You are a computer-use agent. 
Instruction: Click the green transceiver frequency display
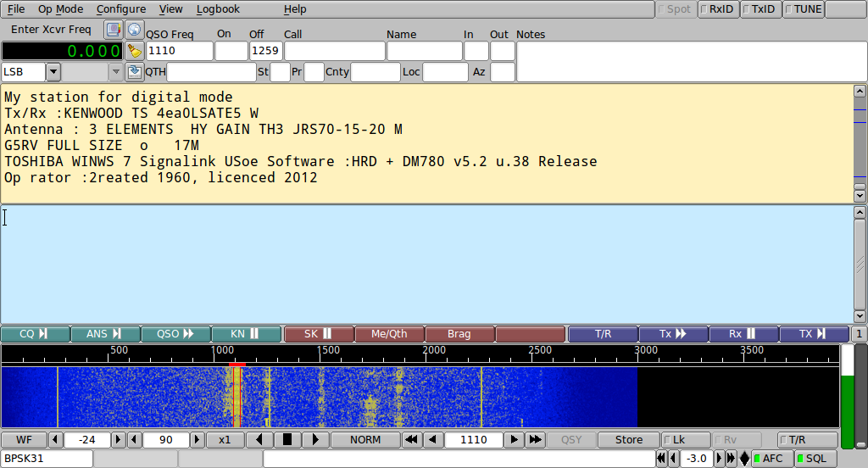[62, 51]
